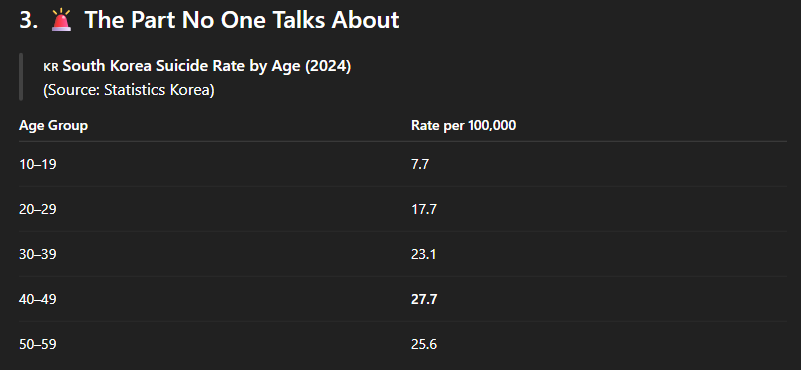The width and height of the screenshot is (801, 370).
Task: Select the 30–39 age group cell
Action: [x=38, y=255]
